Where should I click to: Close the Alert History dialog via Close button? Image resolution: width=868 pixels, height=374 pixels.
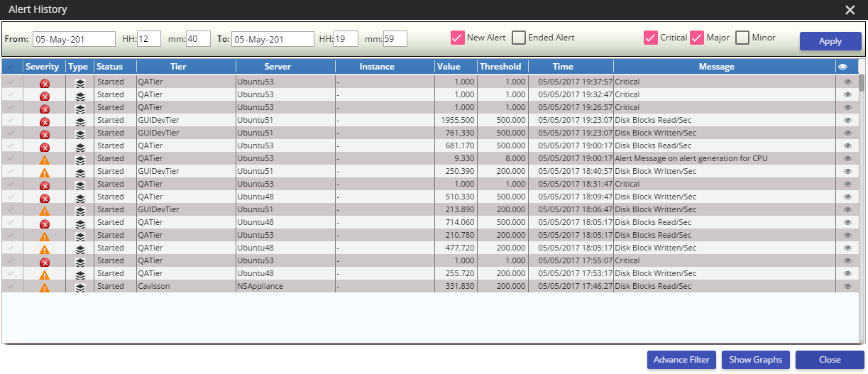[x=830, y=360]
